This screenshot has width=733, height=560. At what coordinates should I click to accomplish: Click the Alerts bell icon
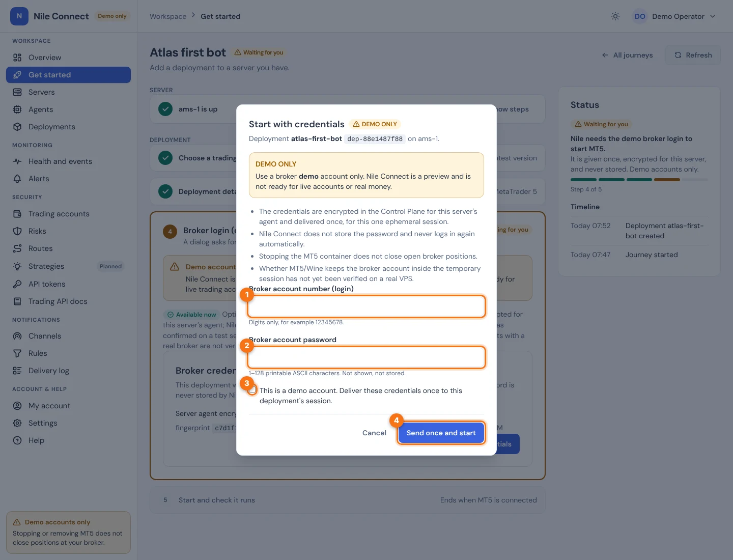17,179
